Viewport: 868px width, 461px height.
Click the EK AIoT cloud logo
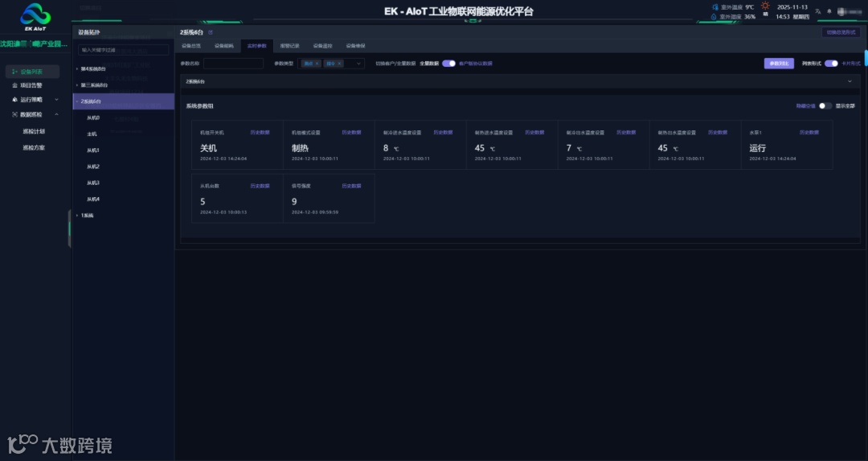click(35, 17)
